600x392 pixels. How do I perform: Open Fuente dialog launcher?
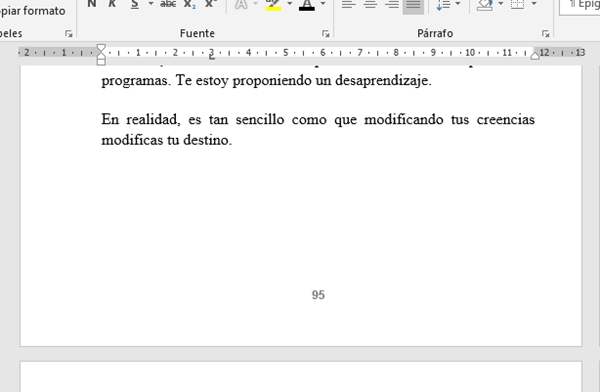pos(326,34)
